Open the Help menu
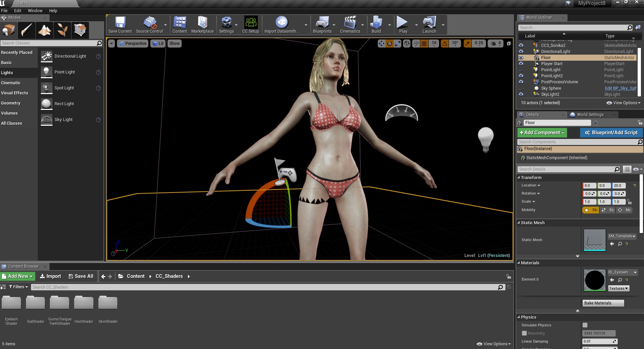This screenshot has height=349, width=644. click(53, 10)
